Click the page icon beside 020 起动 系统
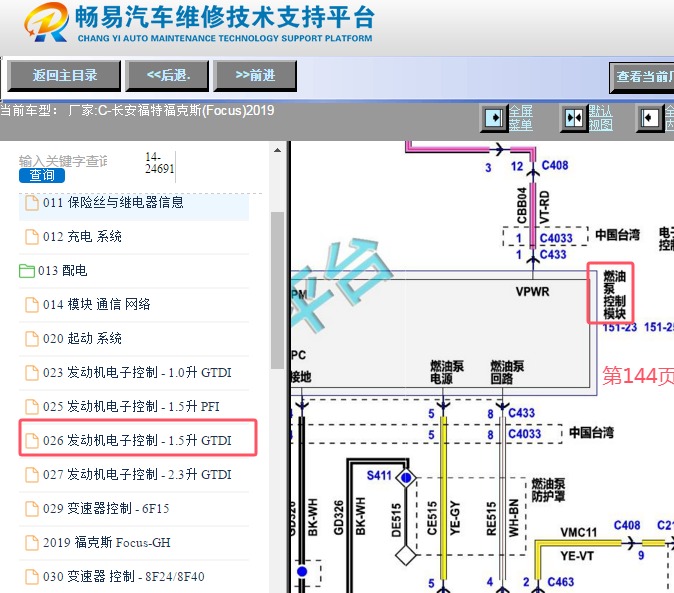 [31, 339]
